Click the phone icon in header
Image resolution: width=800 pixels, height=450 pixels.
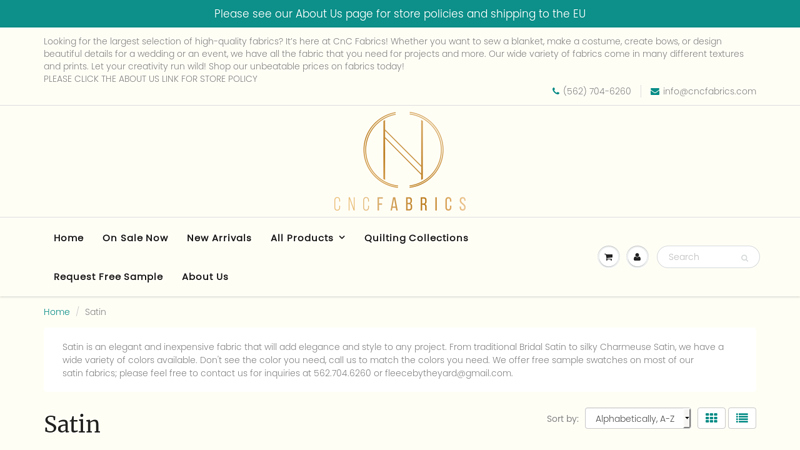[x=556, y=91]
